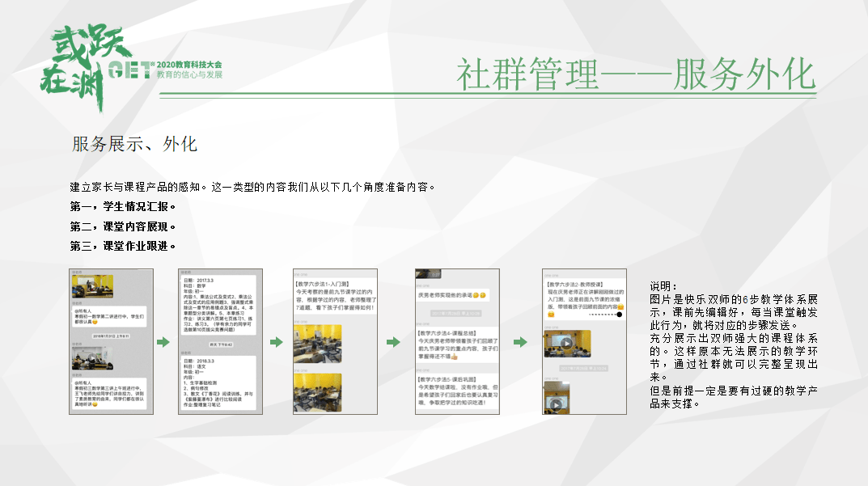Click the 【教学六步法5-课后巩固】 message
Screen dimensions: 868x486
point(457,391)
